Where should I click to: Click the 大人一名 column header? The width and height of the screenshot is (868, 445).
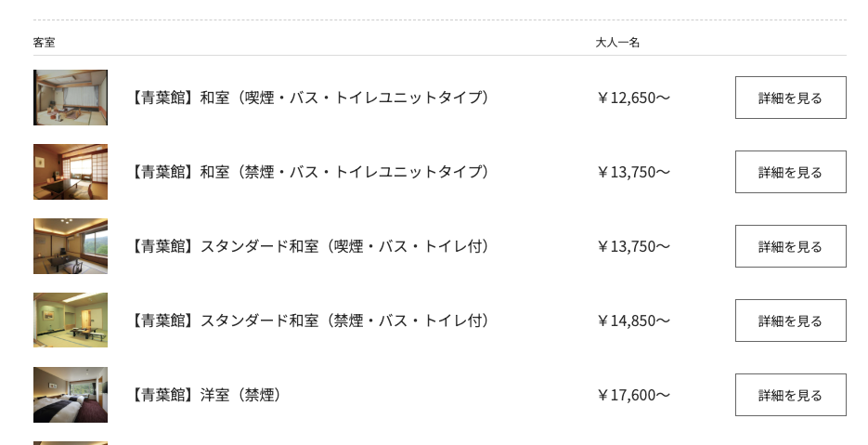[617, 43]
